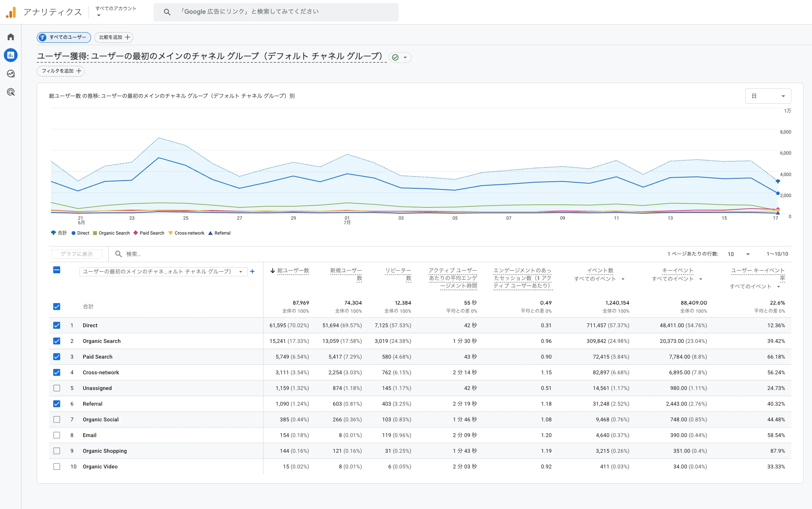
Task: Click 比較を追加 button
Action: (x=114, y=37)
